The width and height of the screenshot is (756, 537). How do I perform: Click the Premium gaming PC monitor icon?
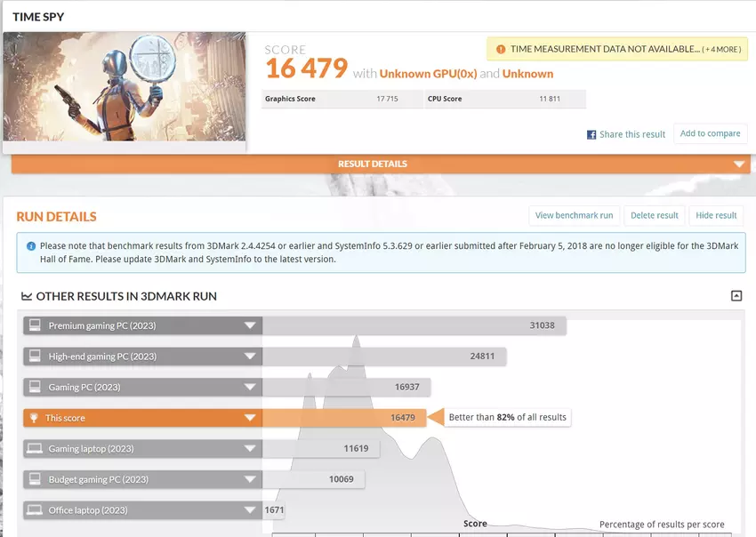click(35, 325)
